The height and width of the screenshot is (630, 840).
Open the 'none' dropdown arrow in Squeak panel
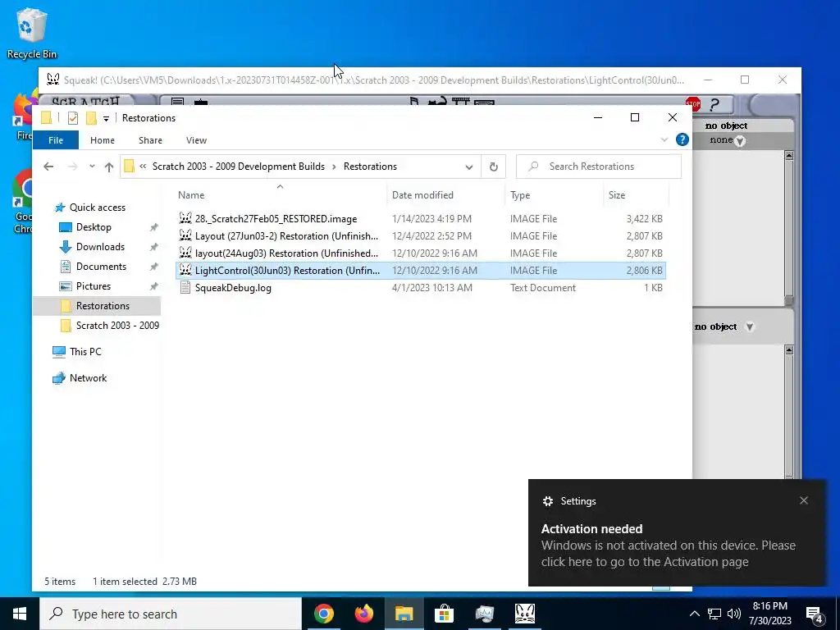(740, 141)
